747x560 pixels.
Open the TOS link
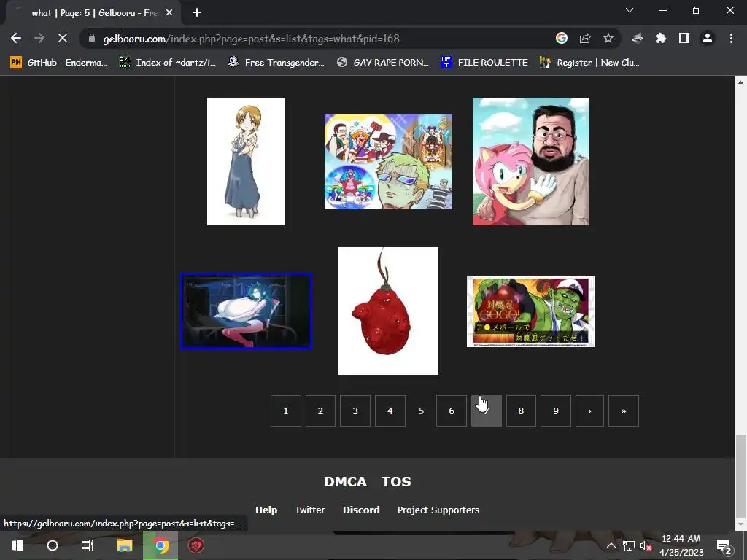click(396, 481)
